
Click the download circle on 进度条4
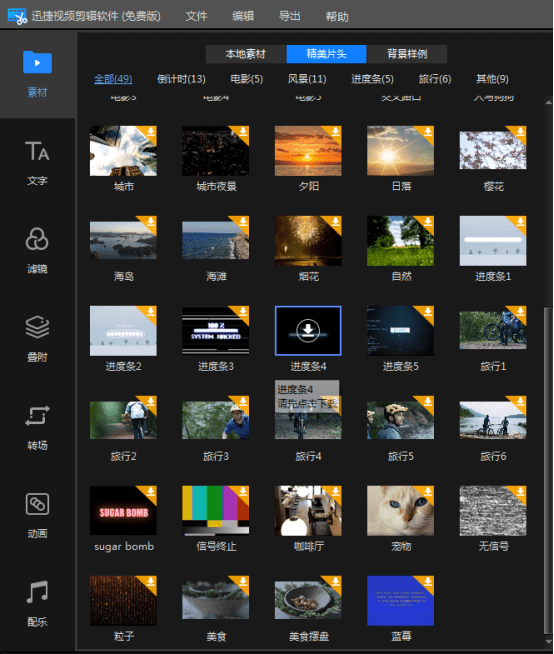point(308,330)
